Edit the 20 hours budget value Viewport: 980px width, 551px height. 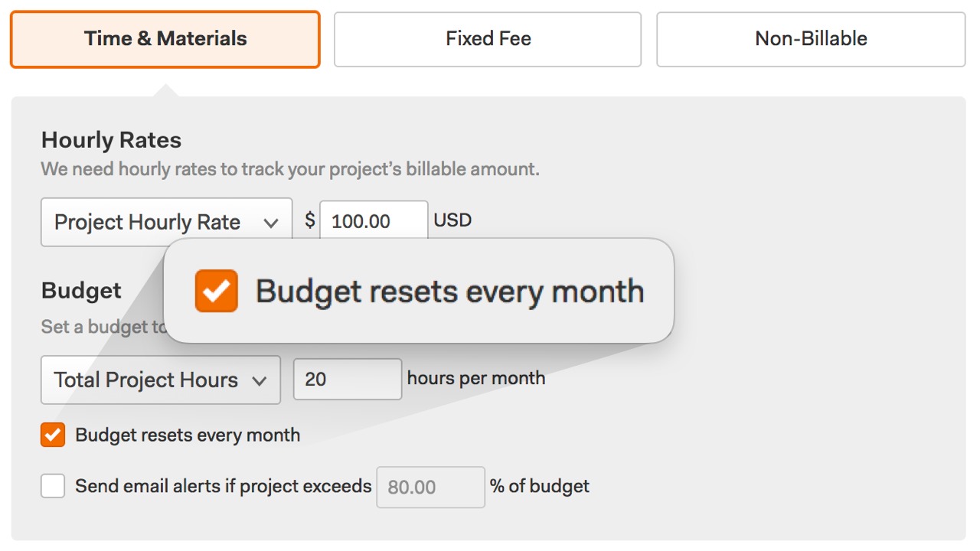tap(347, 378)
